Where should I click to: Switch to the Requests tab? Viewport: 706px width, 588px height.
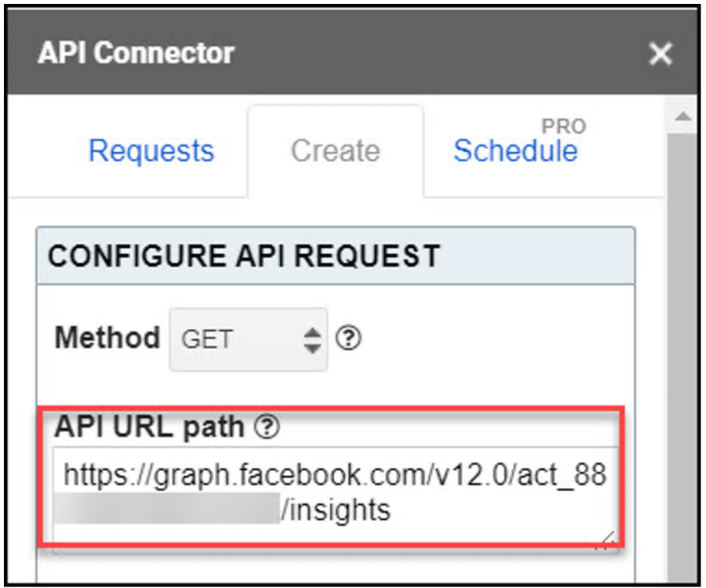[152, 151]
